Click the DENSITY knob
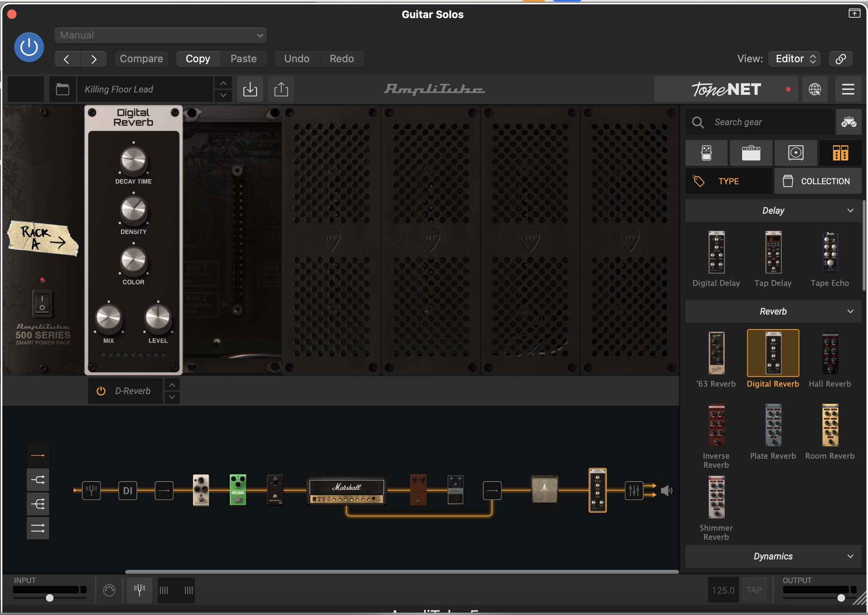Screen dimensions: 868x615 [133, 210]
